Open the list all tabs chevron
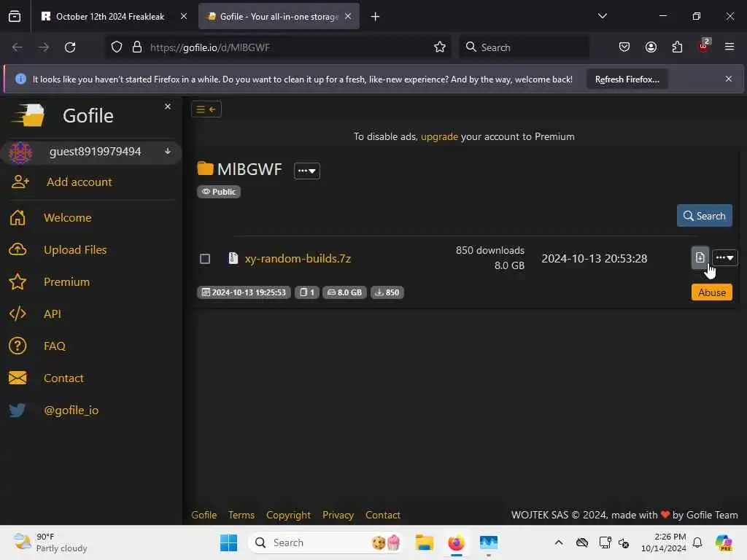The height and width of the screenshot is (560, 747). coord(602,16)
